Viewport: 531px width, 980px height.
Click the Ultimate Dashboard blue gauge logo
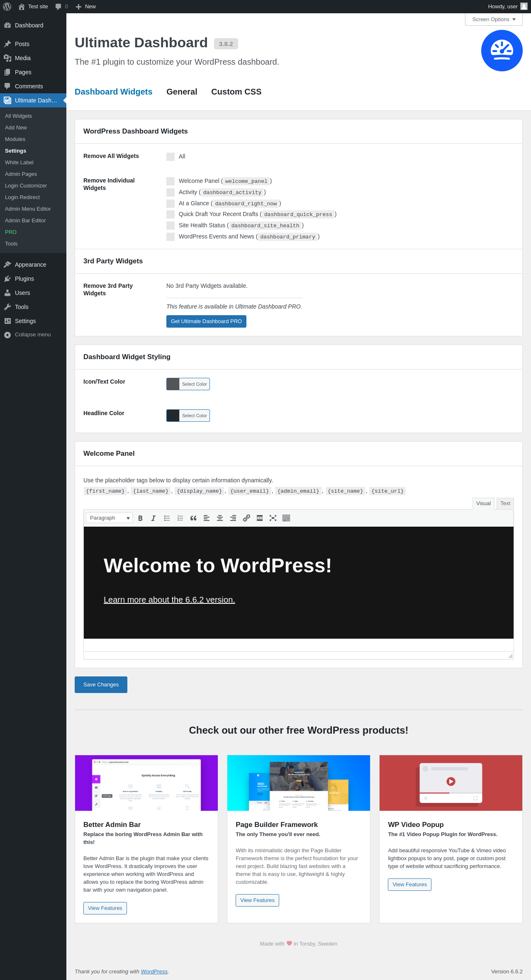[502, 51]
